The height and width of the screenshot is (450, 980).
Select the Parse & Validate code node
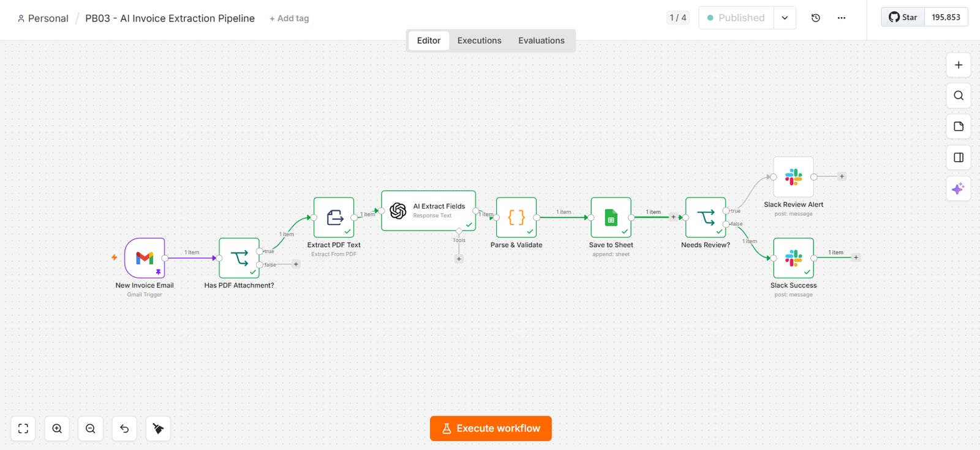click(516, 218)
